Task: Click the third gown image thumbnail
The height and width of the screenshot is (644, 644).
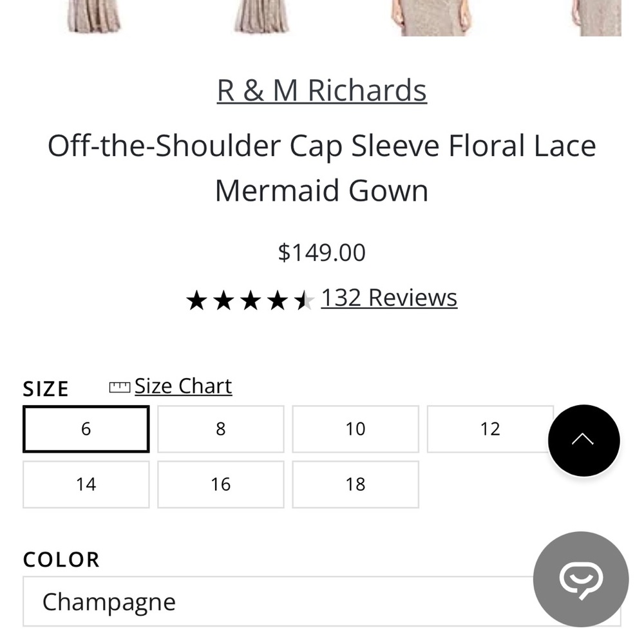Action: (430, 16)
